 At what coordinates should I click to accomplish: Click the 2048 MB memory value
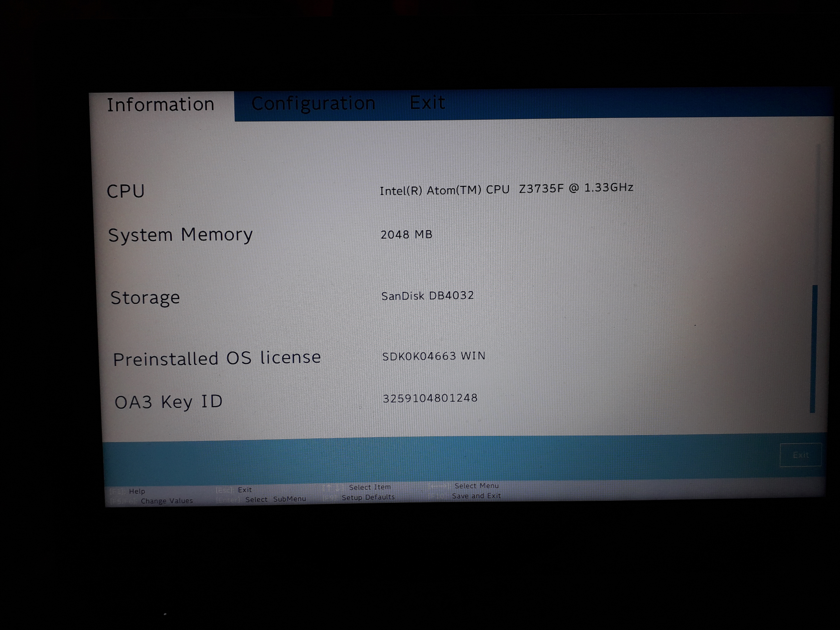pyautogui.click(x=406, y=235)
